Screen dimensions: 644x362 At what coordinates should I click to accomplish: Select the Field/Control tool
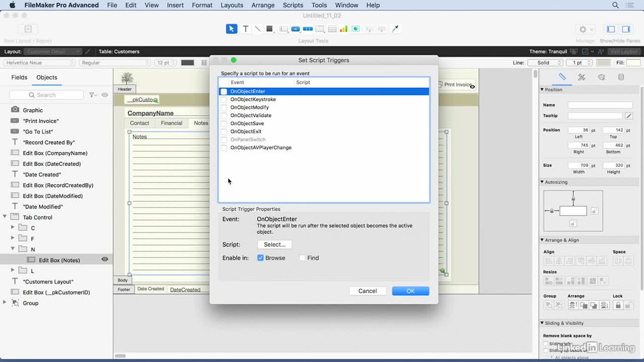pyautogui.click(x=284, y=29)
